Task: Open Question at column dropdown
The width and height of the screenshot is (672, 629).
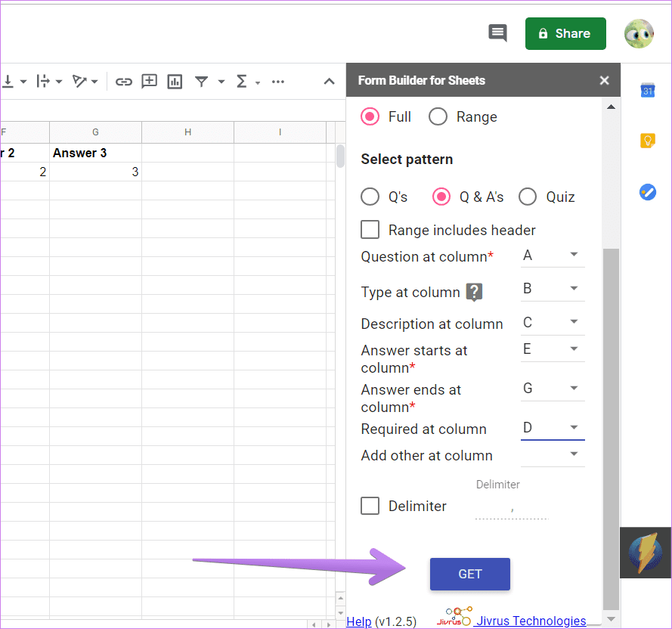Action: [553, 256]
